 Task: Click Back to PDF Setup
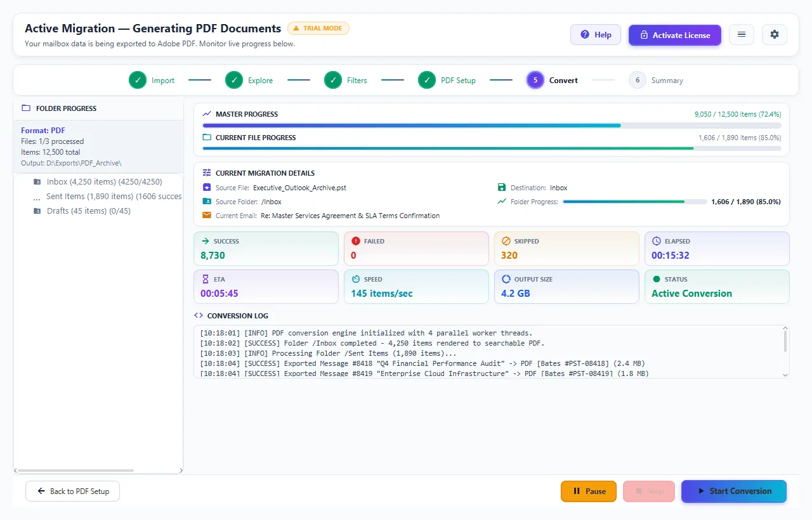click(x=73, y=491)
